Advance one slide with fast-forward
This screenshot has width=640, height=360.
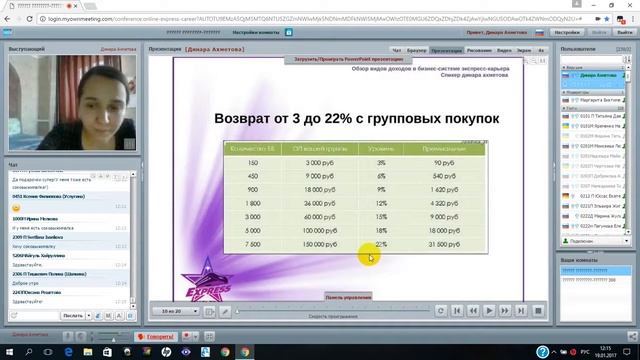(x=505, y=311)
